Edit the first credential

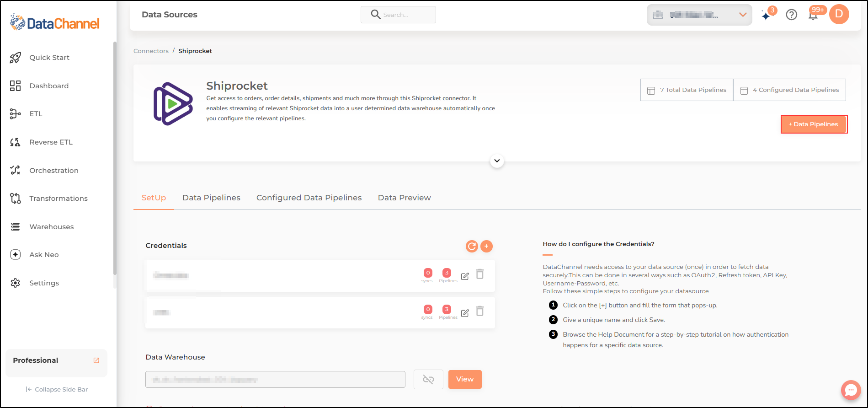tap(465, 276)
